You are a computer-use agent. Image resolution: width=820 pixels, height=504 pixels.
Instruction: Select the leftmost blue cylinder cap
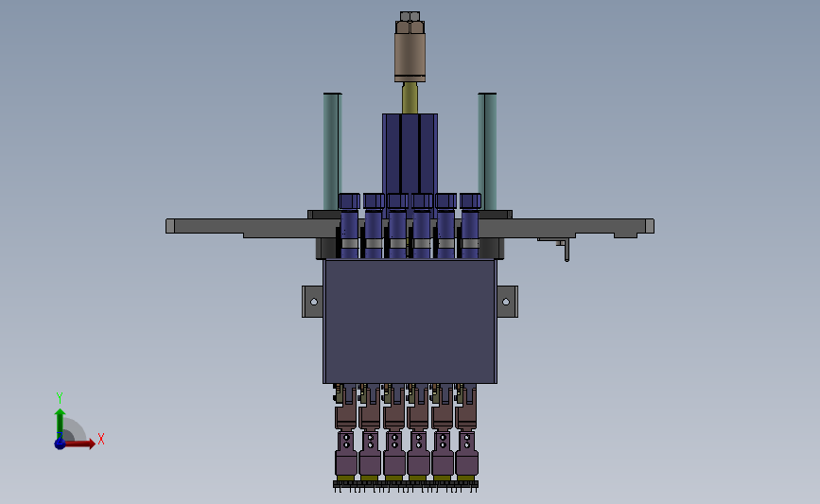click(349, 200)
